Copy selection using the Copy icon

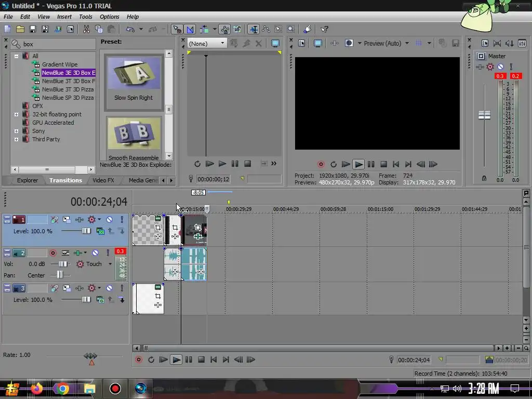[99, 29]
